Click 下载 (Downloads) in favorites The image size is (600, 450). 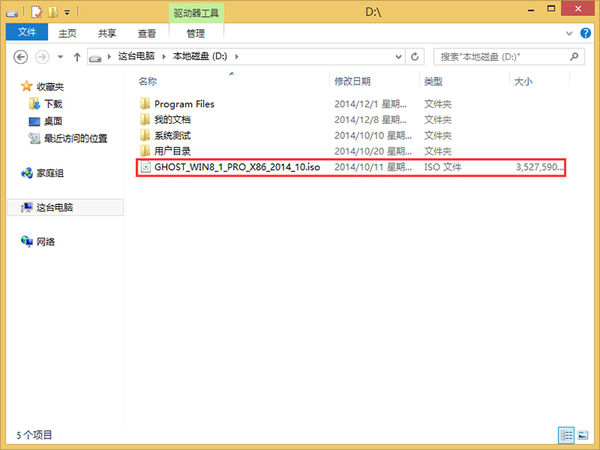(51, 104)
